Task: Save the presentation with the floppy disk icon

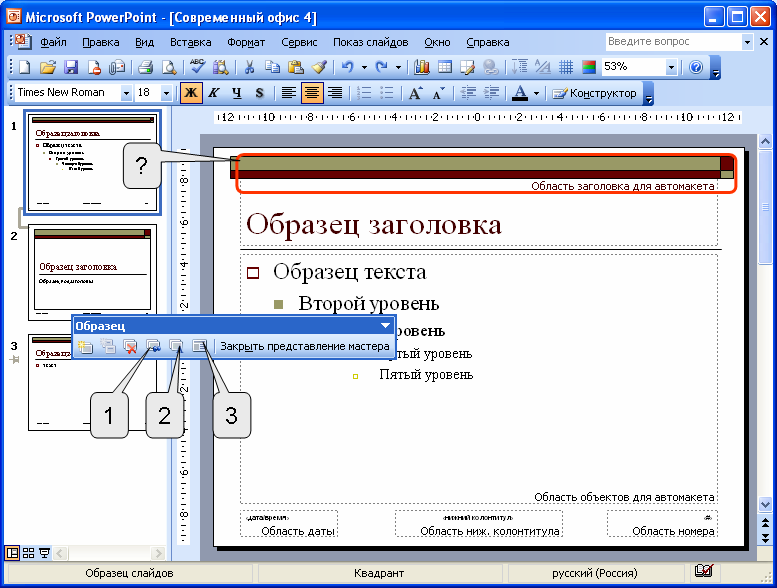Action: click(x=71, y=67)
